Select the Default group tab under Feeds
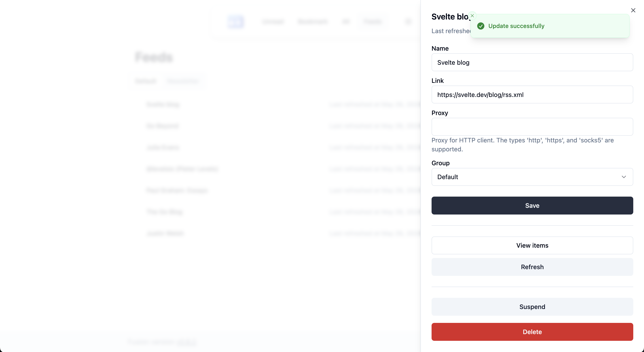Viewport: 644px width, 352px height. click(146, 81)
